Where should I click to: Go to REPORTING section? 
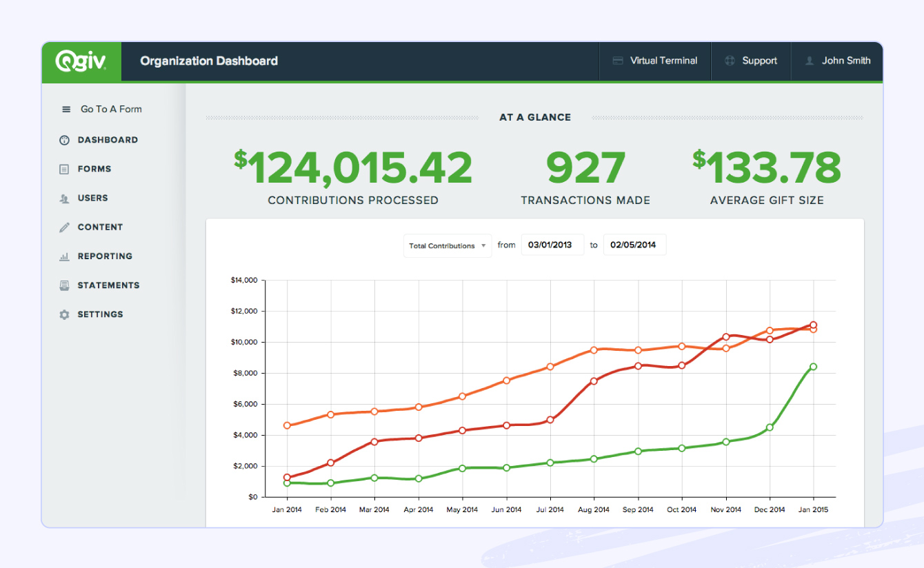(105, 256)
